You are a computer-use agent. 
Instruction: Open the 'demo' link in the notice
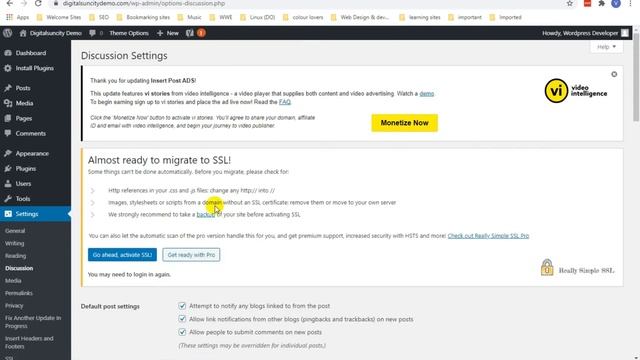pyautogui.click(x=427, y=94)
